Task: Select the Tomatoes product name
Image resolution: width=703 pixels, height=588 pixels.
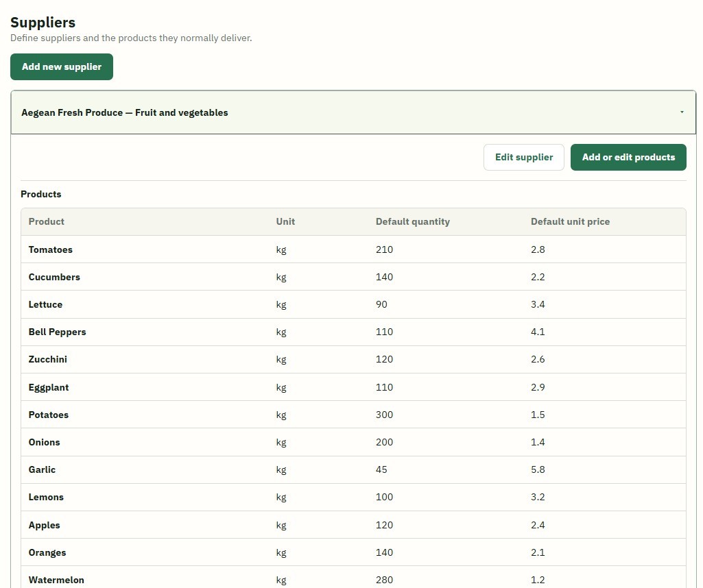Action: click(x=50, y=249)
